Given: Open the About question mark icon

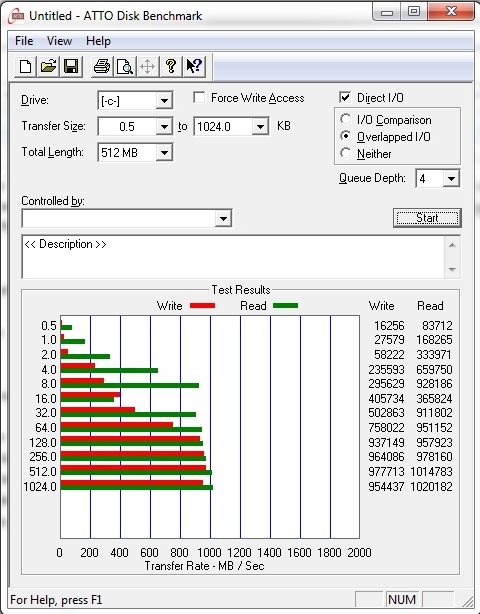Looking at the screenshot, I should click(171, 66).
